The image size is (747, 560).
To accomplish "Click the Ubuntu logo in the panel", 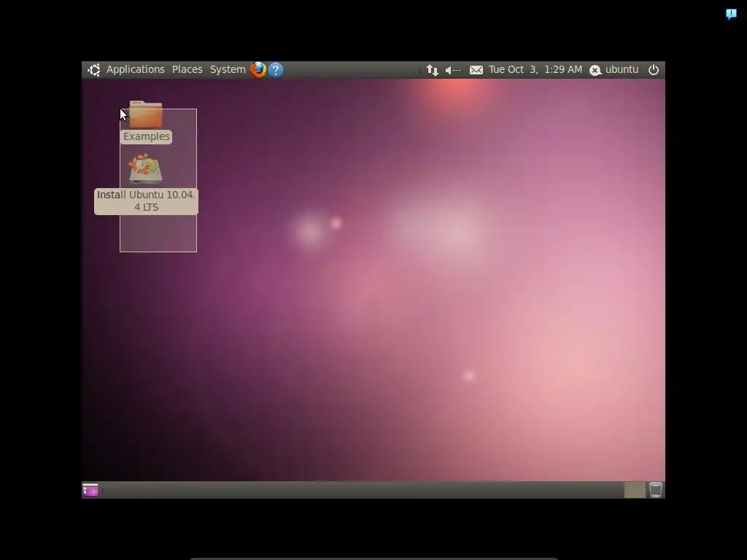I will click(x=94, y=70).
